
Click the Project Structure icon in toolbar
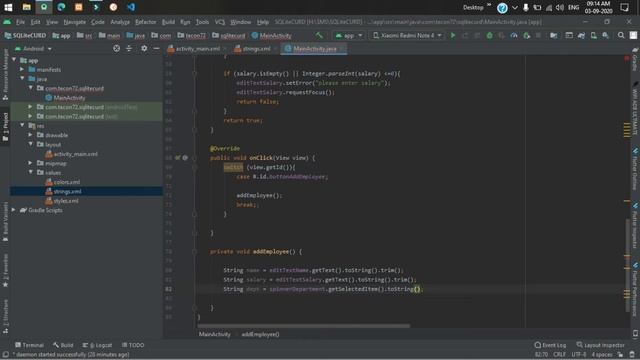point(553,36)
